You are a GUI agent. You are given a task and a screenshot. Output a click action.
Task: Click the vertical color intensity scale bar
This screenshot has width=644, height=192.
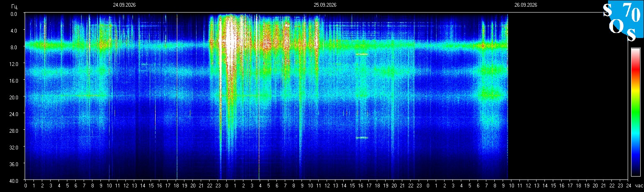click(636, 112)
